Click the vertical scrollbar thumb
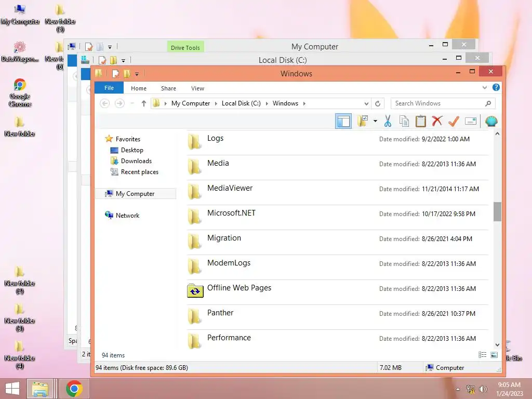532x399 pixels. (497, 211)
